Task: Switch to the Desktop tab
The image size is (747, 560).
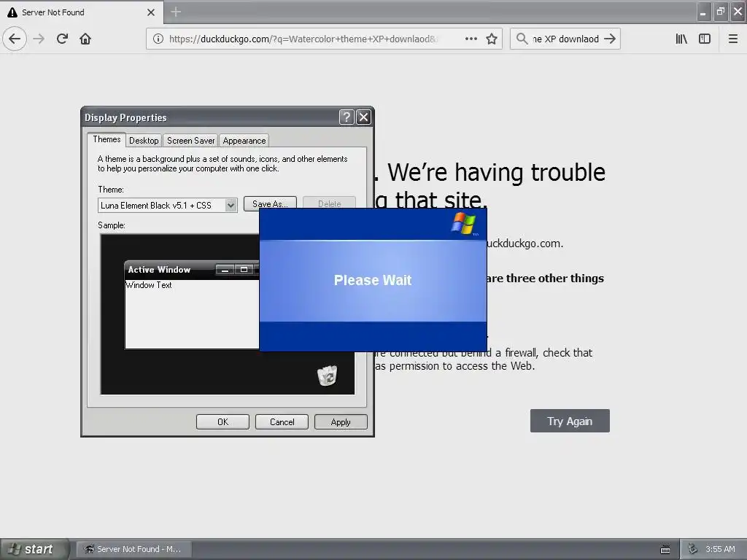Action: [144, 141]
